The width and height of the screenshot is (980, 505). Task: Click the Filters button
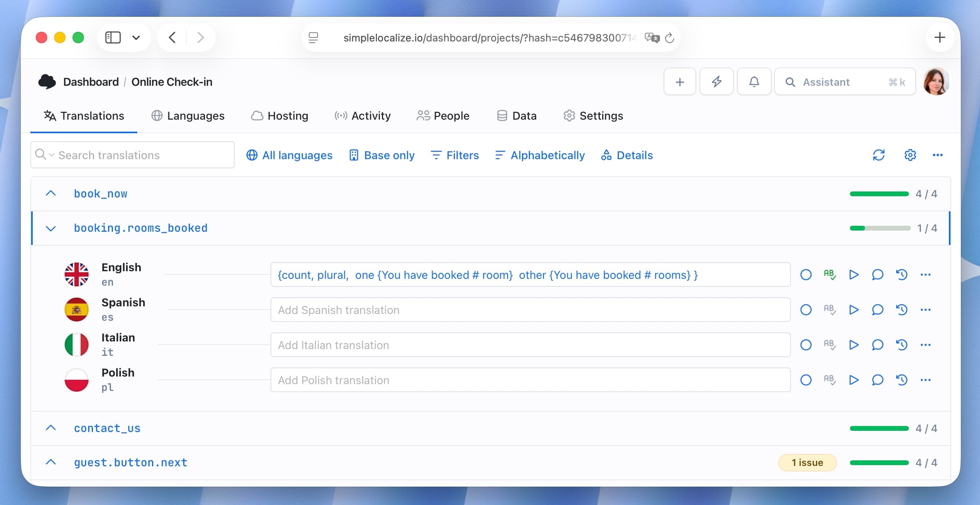[x=455, y=155]
